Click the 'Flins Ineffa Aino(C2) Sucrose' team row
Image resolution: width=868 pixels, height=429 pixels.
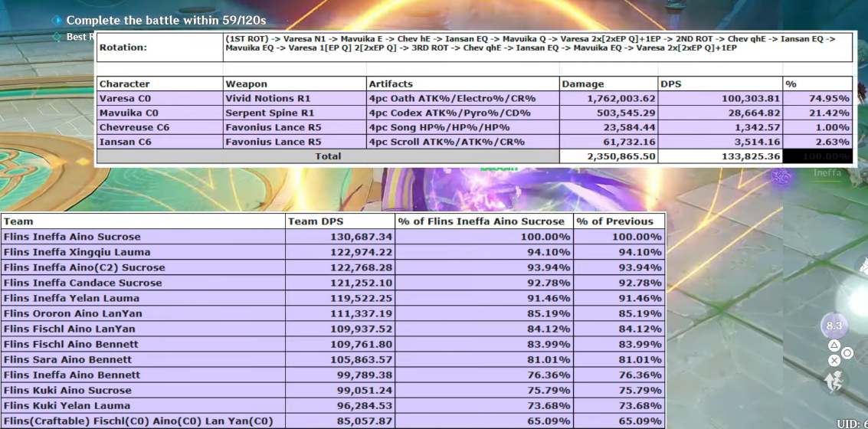(x=332, y=267)
